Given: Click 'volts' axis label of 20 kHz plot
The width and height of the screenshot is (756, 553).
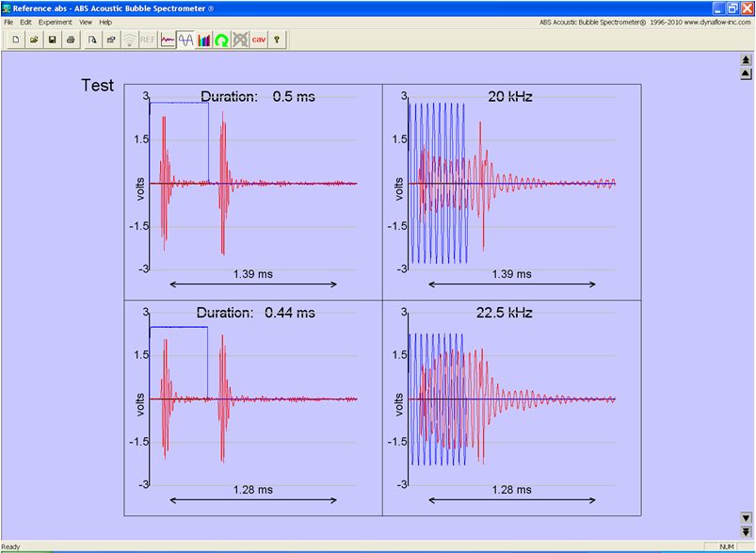Looking at the screenshot, I should tap(399, 189).
